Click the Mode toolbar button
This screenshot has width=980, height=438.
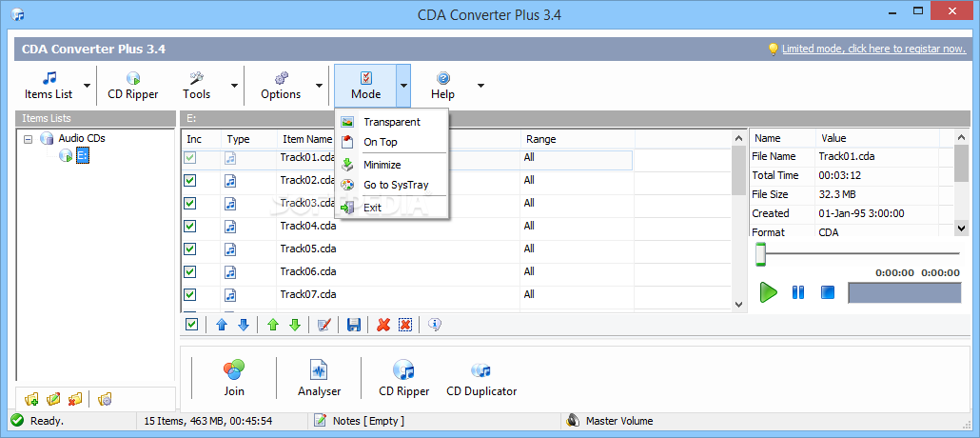[x=365, y=86]
